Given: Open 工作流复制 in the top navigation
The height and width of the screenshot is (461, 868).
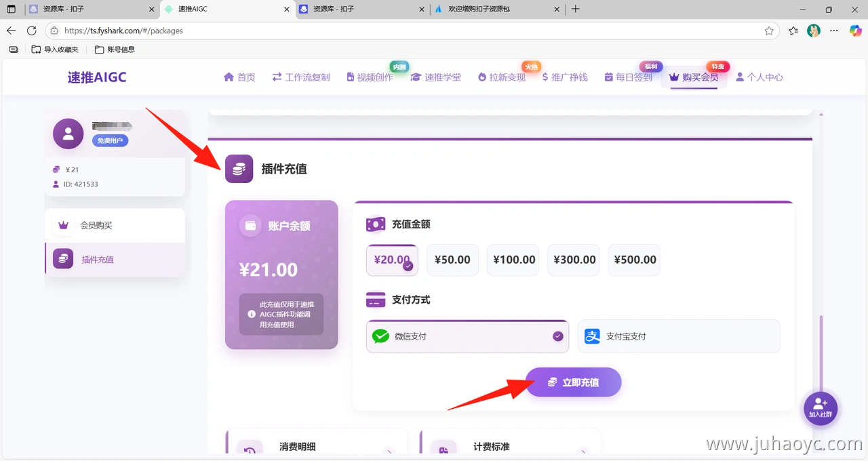Looking at the screenshot, I should coord(301,77).
